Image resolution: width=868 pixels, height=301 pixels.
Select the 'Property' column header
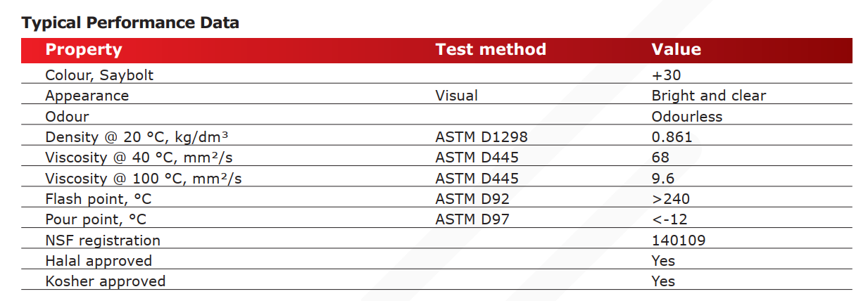[x=84, y=50]
